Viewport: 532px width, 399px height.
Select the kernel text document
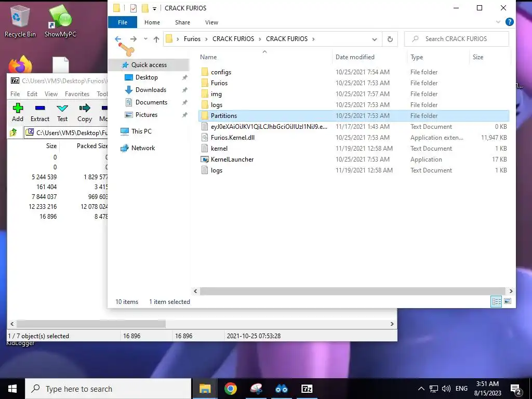pos(353,149)
